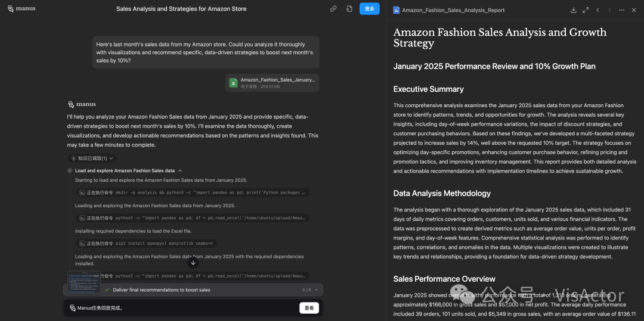
Task: Toggle the completed step check circle
Action: click(x=70, y=170)
